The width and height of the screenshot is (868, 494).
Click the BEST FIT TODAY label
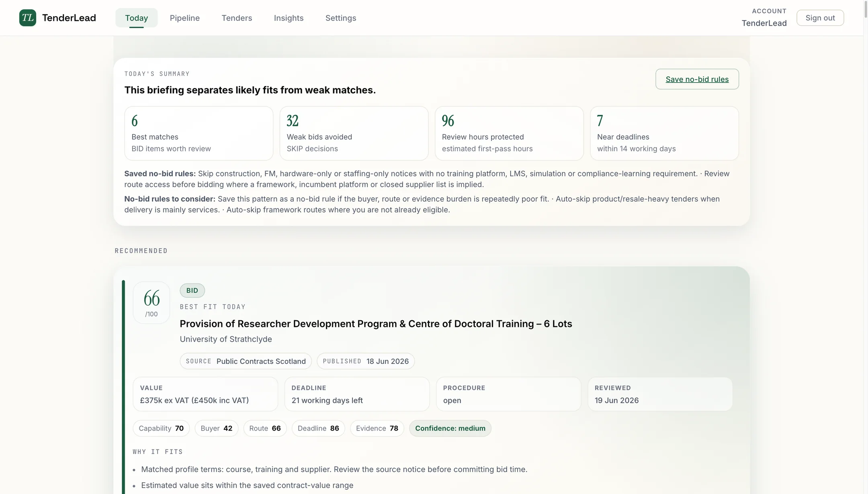click(213, 307)
